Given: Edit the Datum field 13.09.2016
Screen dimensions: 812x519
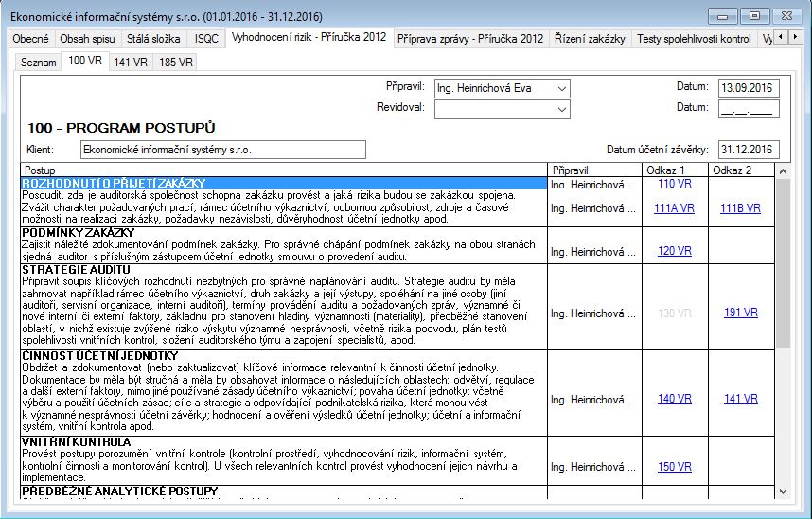Looking at the screenshot, I should click(x=749, y=88).
